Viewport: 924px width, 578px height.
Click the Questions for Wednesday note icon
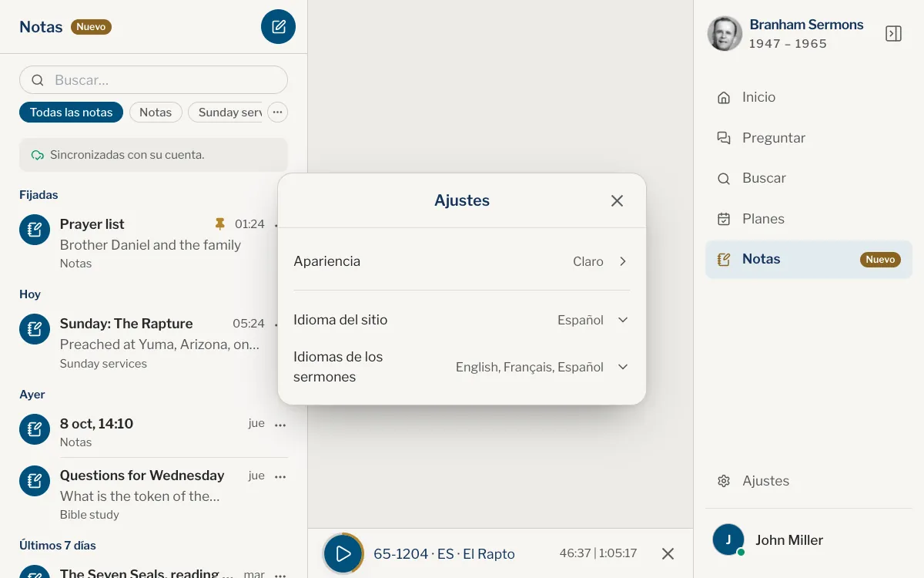click(x=35, y=481)
